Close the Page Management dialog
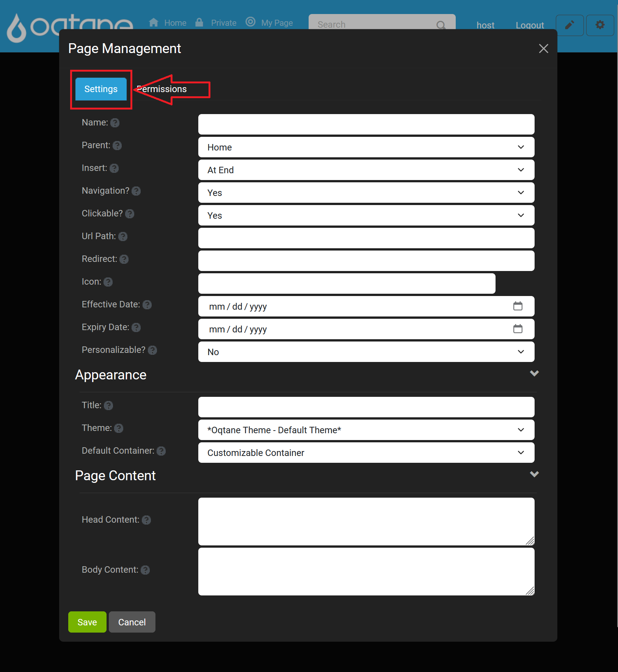This screenshot has height=672, width=618. point(544,49)
